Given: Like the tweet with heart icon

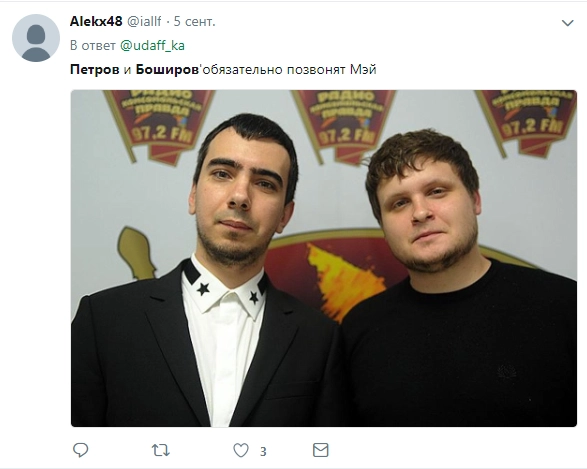Looking at the screenshot, I should (x=241, y=450).
